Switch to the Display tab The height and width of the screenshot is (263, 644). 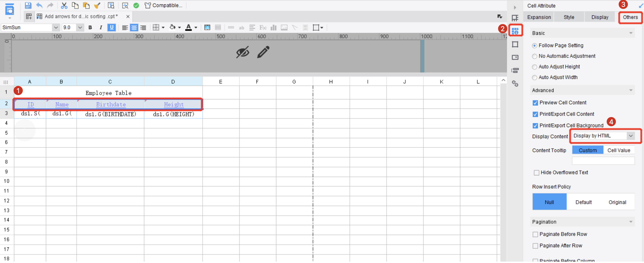(600, 17)
